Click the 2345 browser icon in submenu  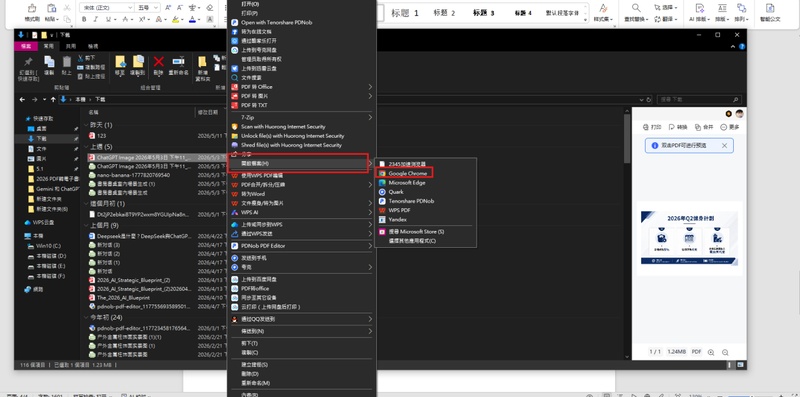coord(382,164)
